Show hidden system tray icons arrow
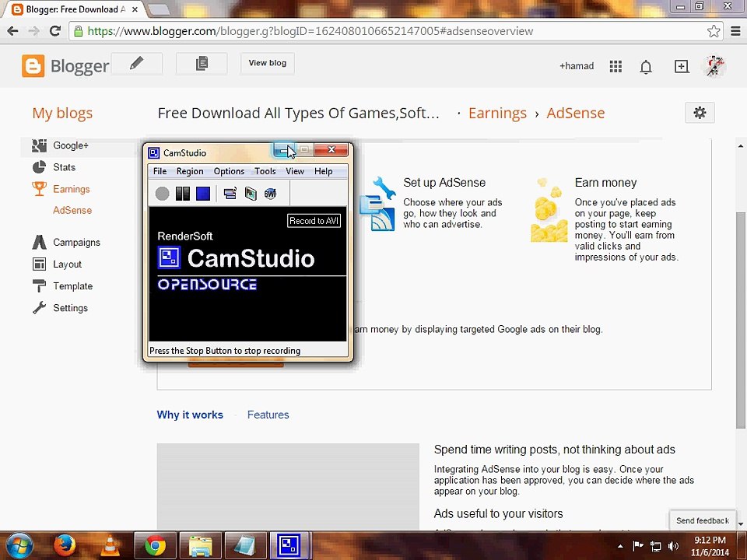Image resolution: width=747 pixels, height=560 pixels. pos(620,546)
